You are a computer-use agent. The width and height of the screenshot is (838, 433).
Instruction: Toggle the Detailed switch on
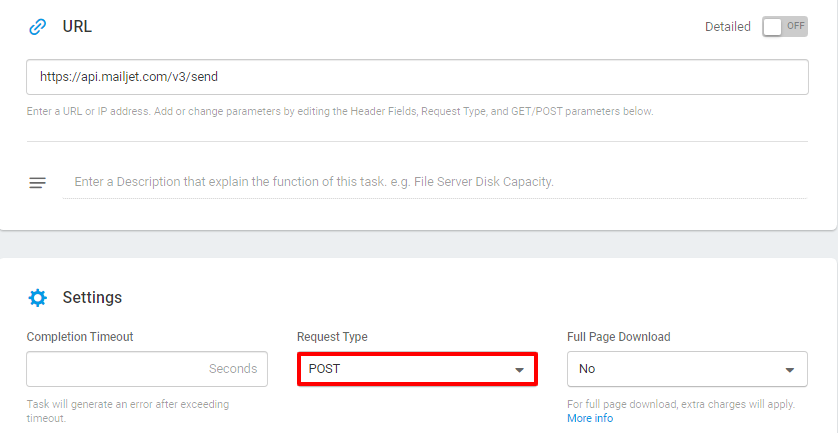(x=785, y=27)
